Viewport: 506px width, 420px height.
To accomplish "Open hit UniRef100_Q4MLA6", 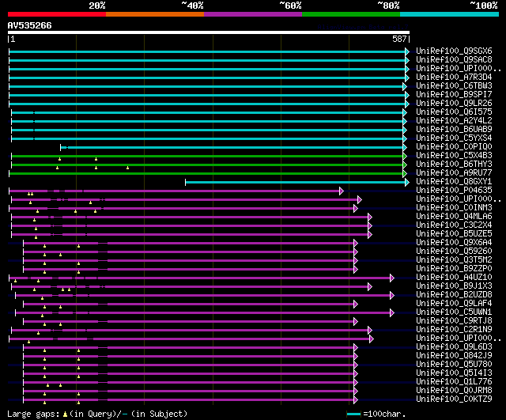I will (x=454, y=217).
